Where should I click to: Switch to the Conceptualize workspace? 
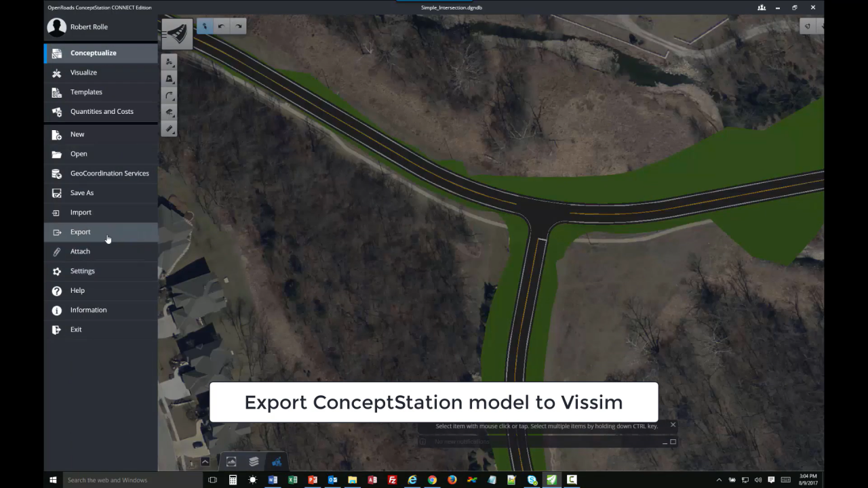pyautogui.click(x=101, y=53)
